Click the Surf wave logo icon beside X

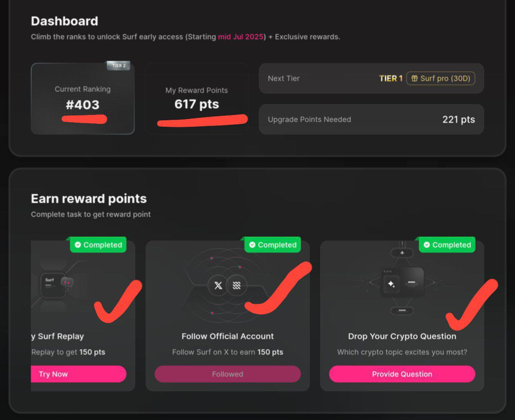[x=237, y=285]
